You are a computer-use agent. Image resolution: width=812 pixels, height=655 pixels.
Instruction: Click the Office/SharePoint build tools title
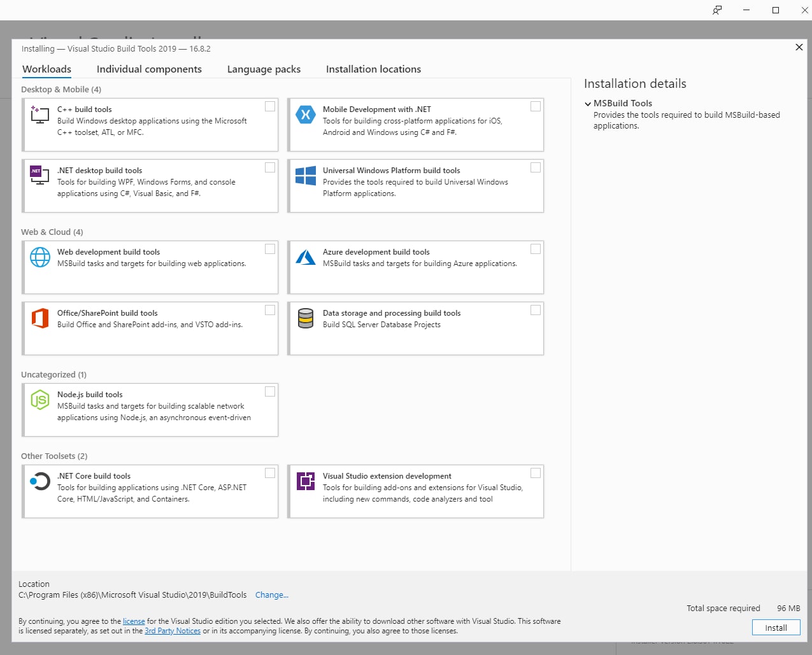(x=107, y=313)
